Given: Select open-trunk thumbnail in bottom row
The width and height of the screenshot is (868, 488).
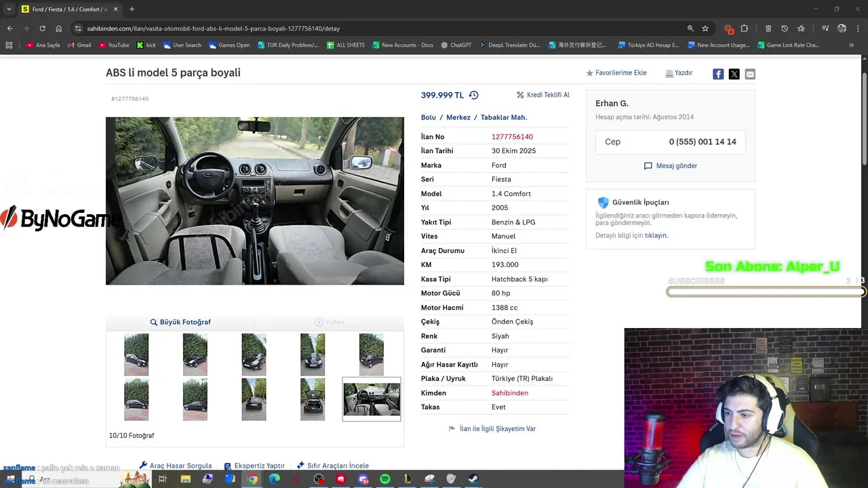Looking at the screenshot, I should pos(313,399).
